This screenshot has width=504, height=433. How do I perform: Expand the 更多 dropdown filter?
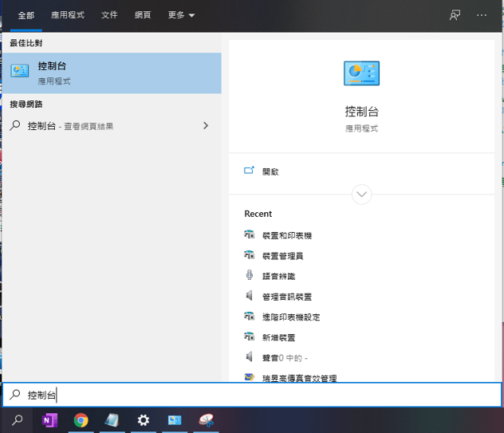coord(181,15)
